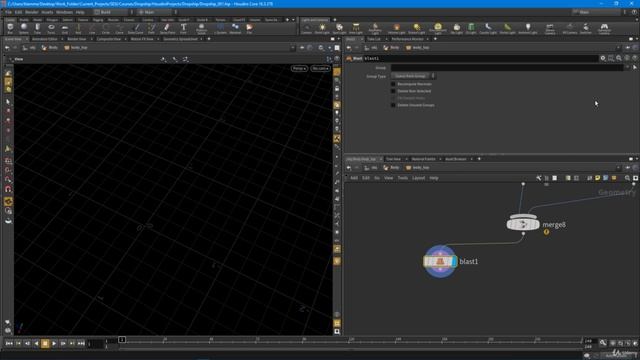Select the Grid shelf tool
The height and width of the screenshot is (360, 640).
(x=64, y=28)
